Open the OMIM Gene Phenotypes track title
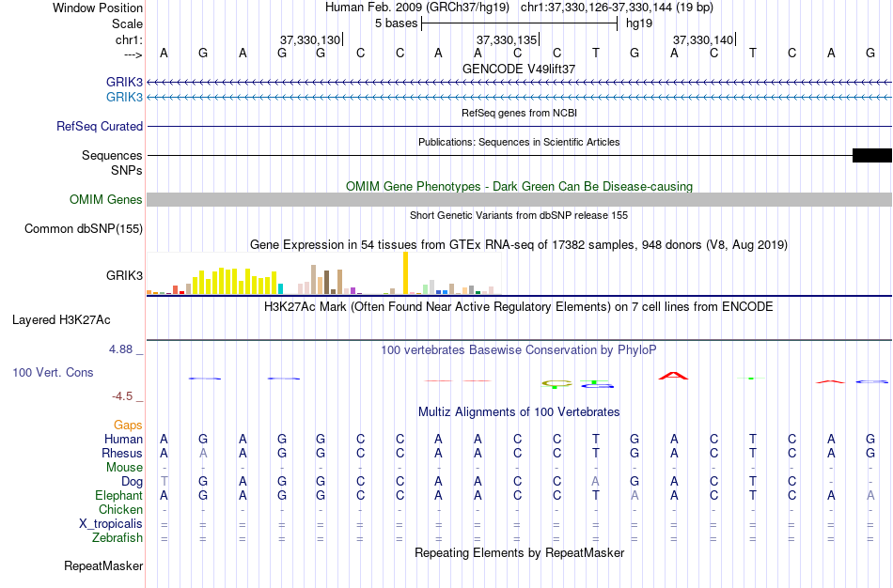This screenshot has height=588, width=893. [519, 186]
